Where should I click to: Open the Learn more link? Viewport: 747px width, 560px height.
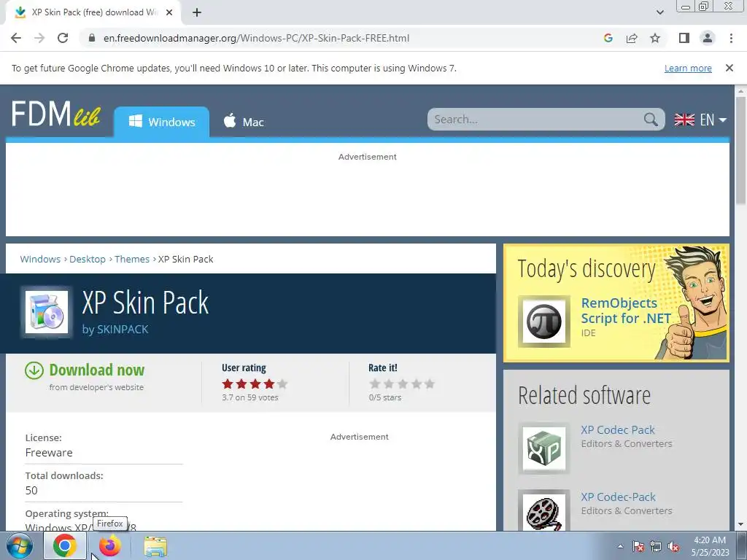point(688,68)
